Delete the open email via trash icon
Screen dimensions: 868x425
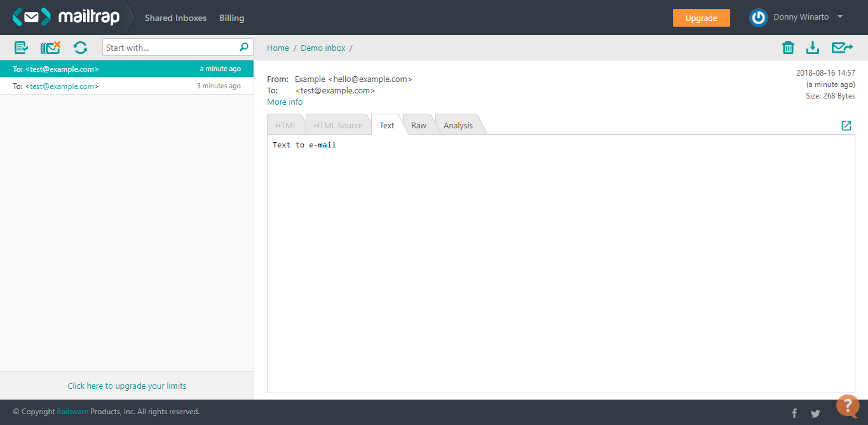(788, 47)
